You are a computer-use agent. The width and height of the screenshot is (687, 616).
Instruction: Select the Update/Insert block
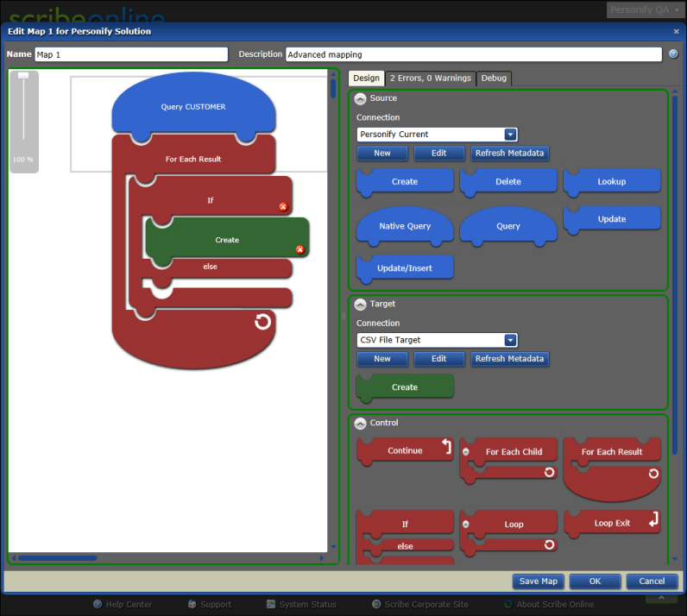point(405,268)
